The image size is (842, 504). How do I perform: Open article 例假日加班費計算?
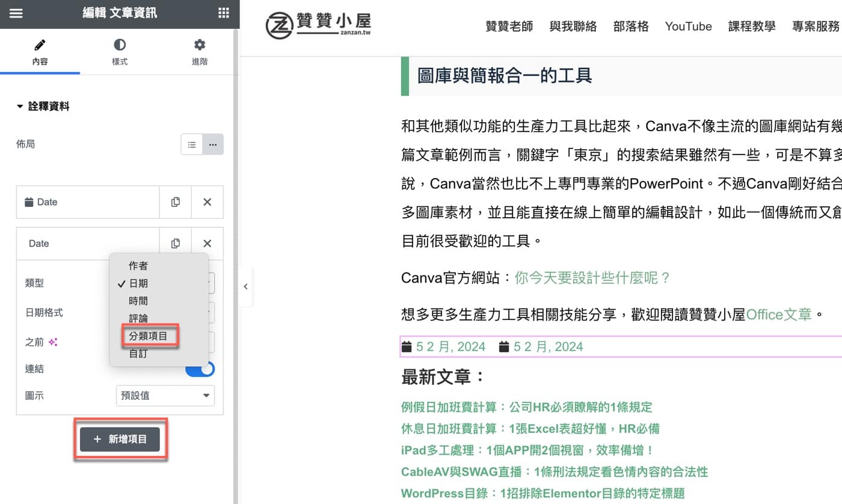(526, 407)
